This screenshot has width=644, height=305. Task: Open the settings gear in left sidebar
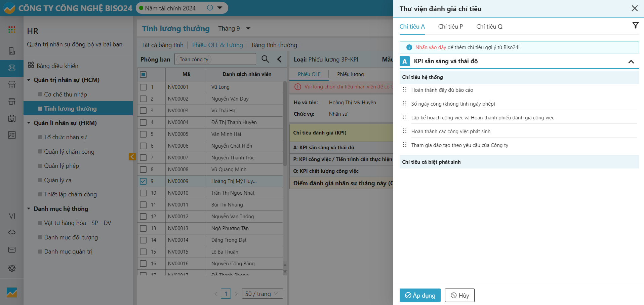pyautogui.click(x=12, y=268)
